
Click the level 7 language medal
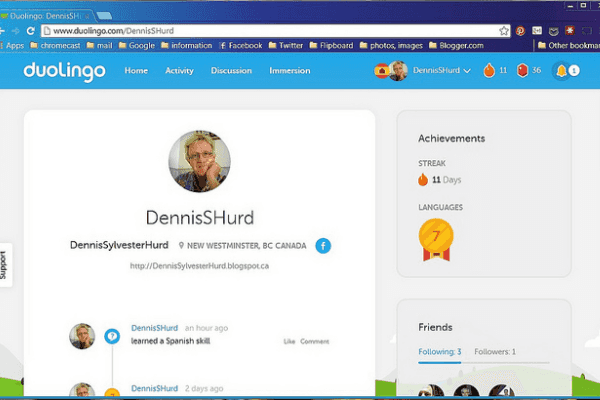pyautogui.click(x=436, y=240)
